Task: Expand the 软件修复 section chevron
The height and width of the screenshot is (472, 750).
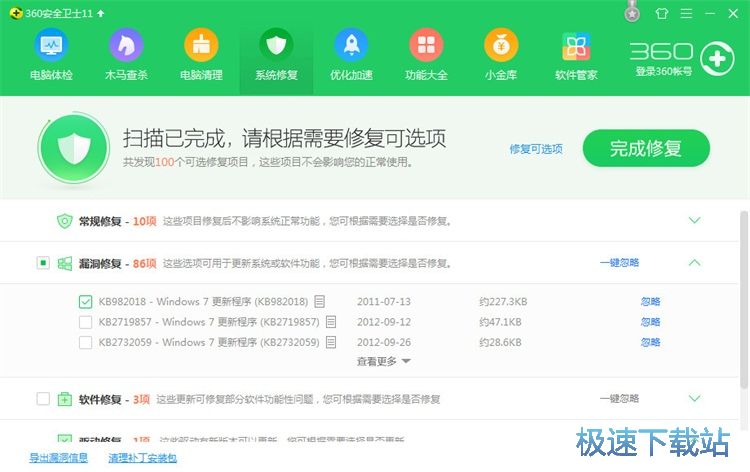Action: 695,398
